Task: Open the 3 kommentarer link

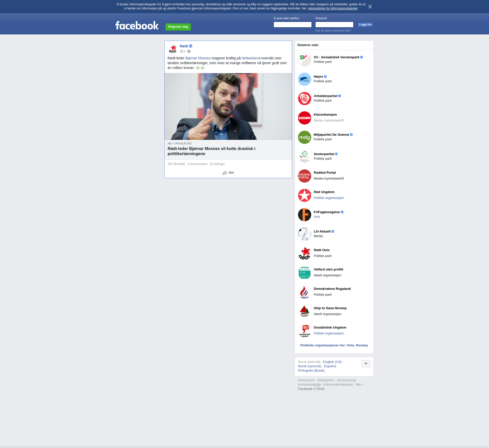Action: tap(197, 164)
